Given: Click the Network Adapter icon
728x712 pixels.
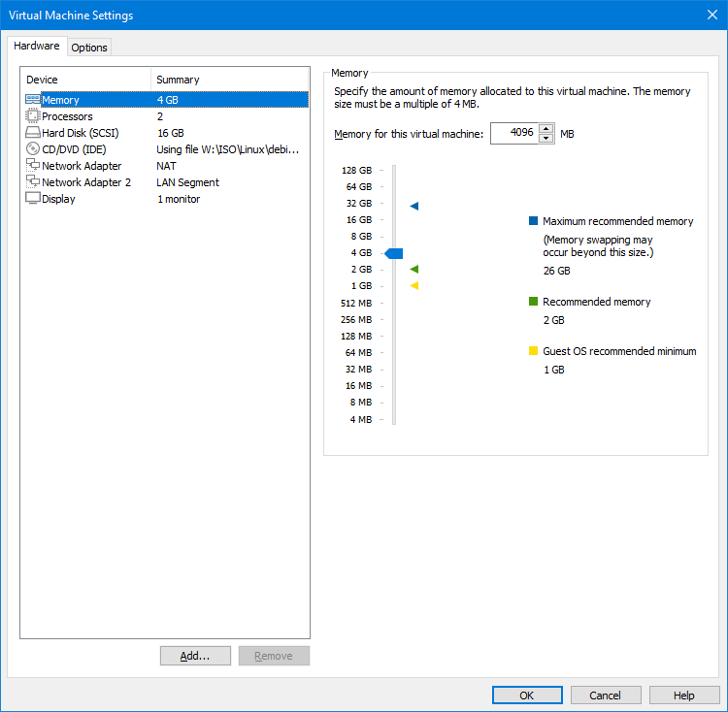Looking at the screenshot, I should coord(33,166).
